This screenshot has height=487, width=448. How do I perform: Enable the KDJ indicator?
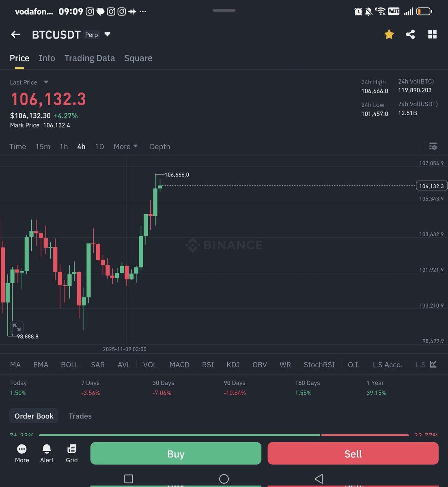(233, 365)
